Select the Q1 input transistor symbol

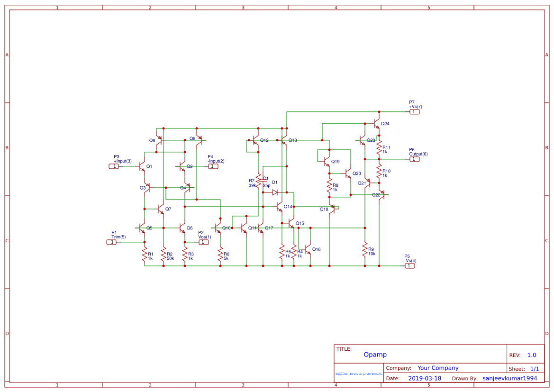coord(142,166)
